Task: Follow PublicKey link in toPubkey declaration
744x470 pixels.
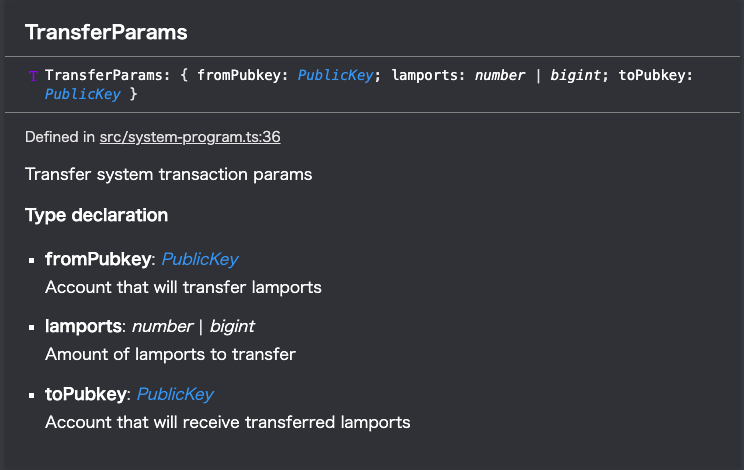Action: click(175, 394)
